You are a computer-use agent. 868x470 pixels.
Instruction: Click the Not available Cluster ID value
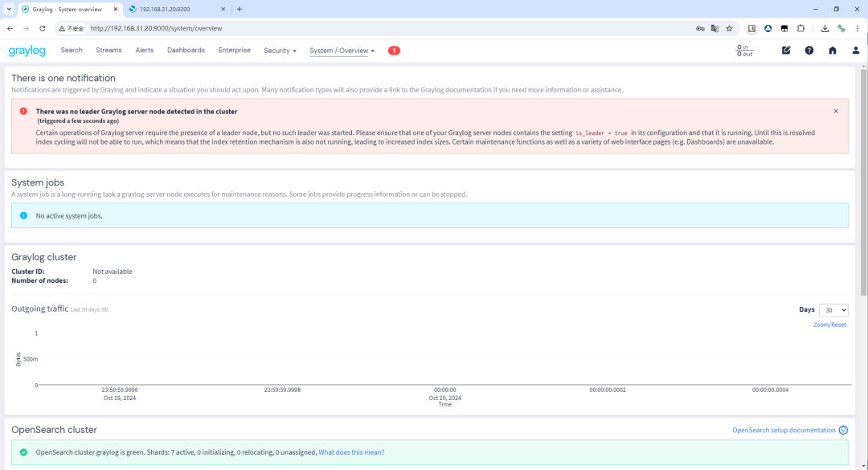pyautogui.click(x=113, y=272)
